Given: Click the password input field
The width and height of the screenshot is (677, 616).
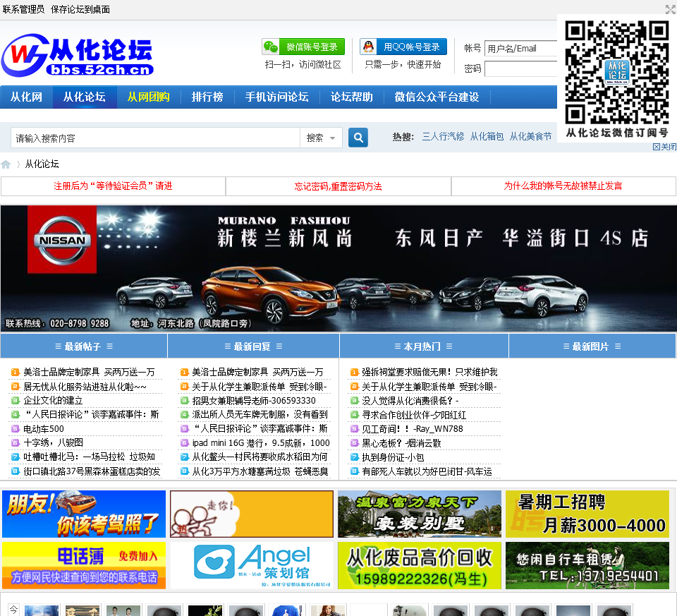Looking at the screenshot, I should [x=520, y=68].
